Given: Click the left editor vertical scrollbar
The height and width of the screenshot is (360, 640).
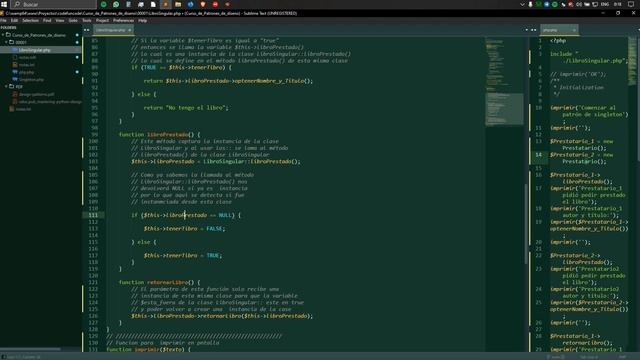Looking at the screenshot, I should tap(526, 224).
